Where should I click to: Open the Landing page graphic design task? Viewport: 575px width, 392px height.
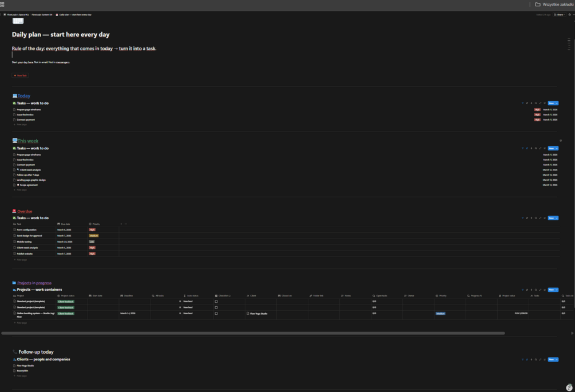point(31,180)
